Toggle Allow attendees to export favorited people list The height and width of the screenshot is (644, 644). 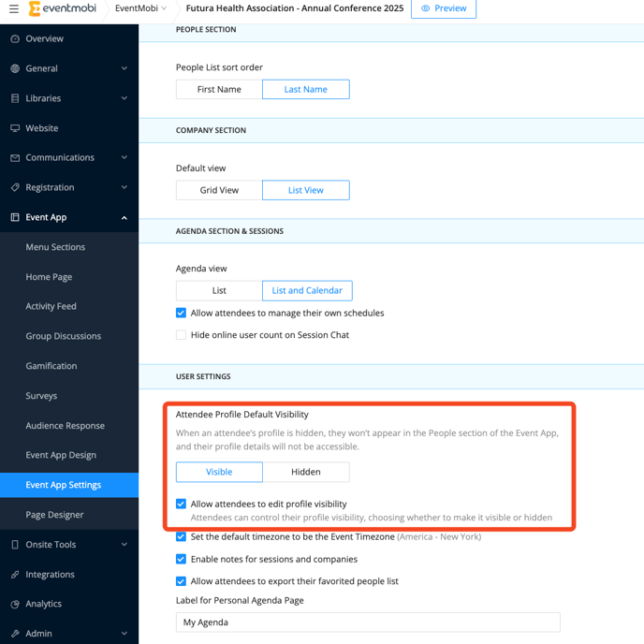(181, 581)
